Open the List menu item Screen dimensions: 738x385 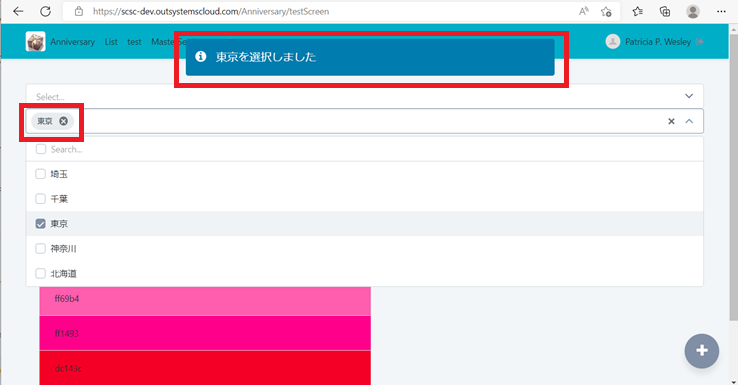pyautogui.click(x=111, y=42)
